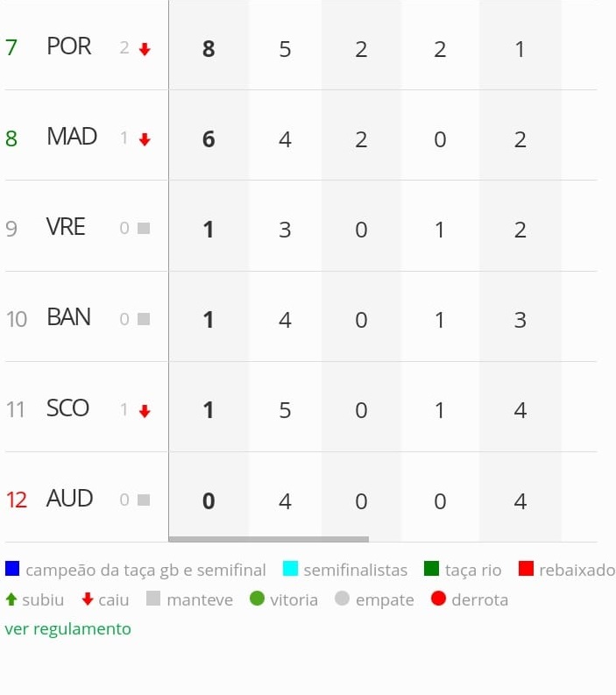Click the green 'vitoria' circle in legend
This screenshot has width=616, height=695.
[257, 599]
